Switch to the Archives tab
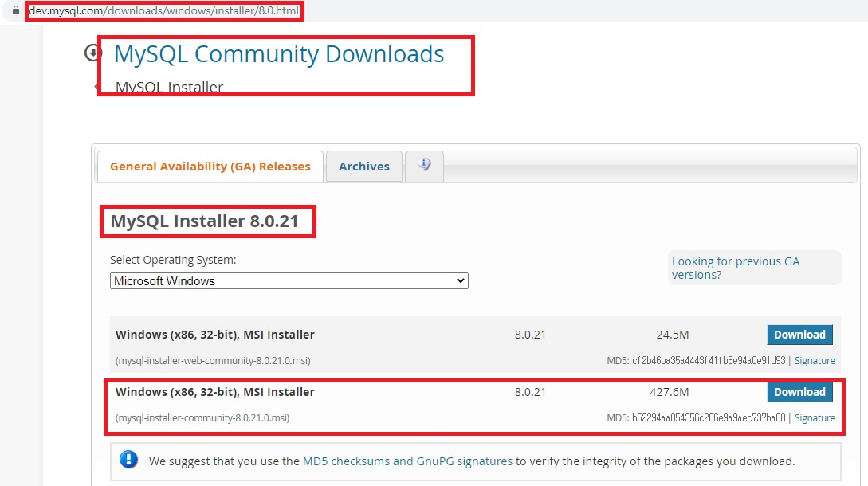This screenshot has width=868, height=486. click(x=364, y=166)
